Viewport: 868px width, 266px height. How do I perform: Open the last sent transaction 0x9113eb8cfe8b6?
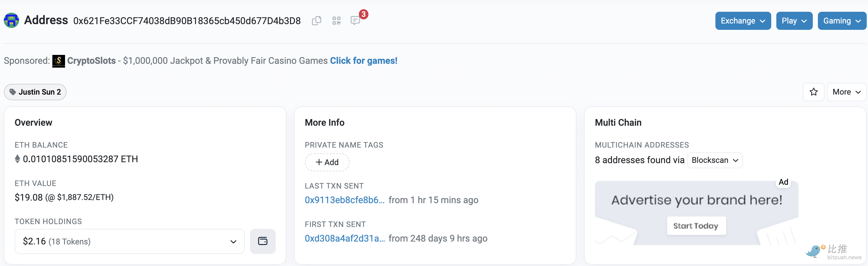(x=344, y=200)
